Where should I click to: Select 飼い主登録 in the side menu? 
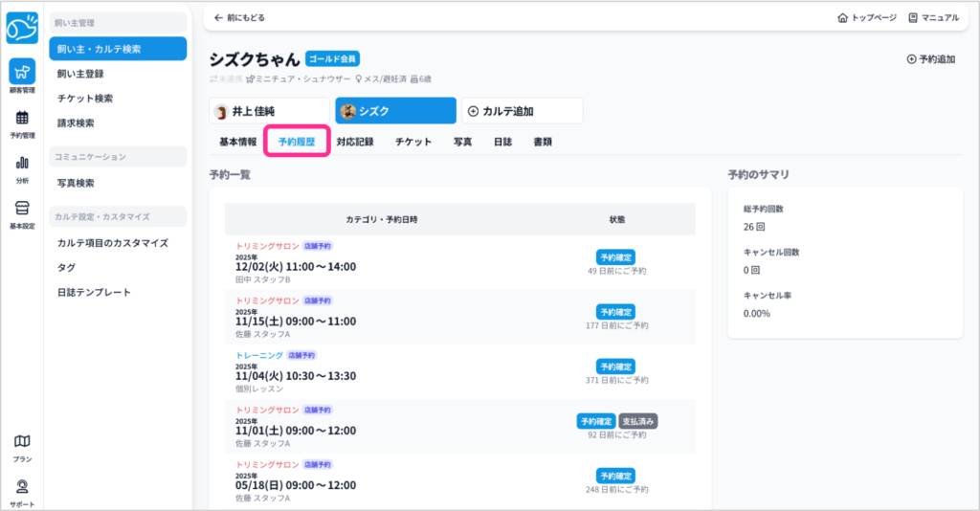(x=80, y=74)
